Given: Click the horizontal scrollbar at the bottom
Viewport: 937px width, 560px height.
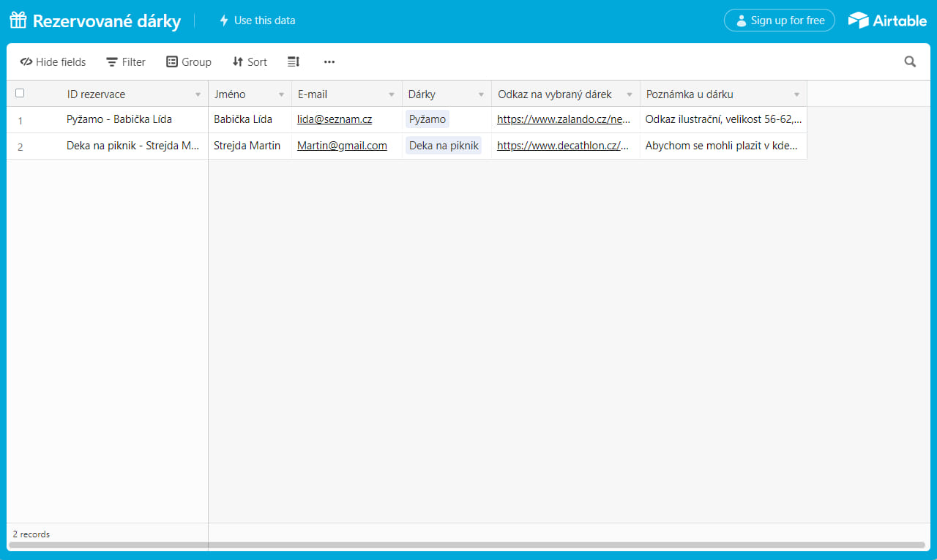Looking at the screenshot, I should coord(468,545).
